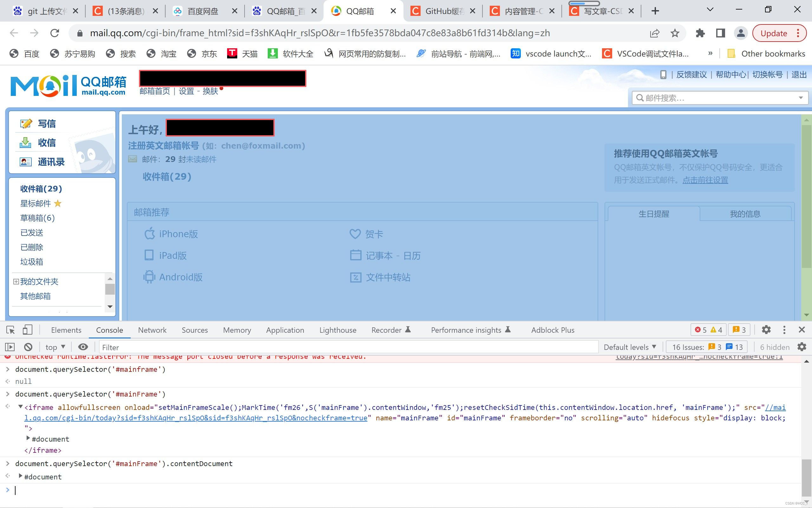Toggle the live expression eye icon
Screen dimensions: 812x508
(x=83, y=347)
